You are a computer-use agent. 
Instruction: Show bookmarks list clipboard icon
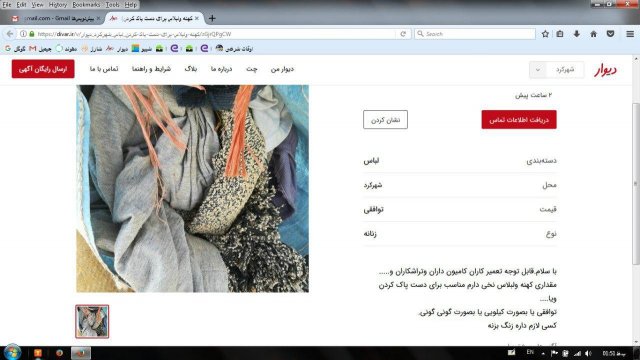click(560, 34)
